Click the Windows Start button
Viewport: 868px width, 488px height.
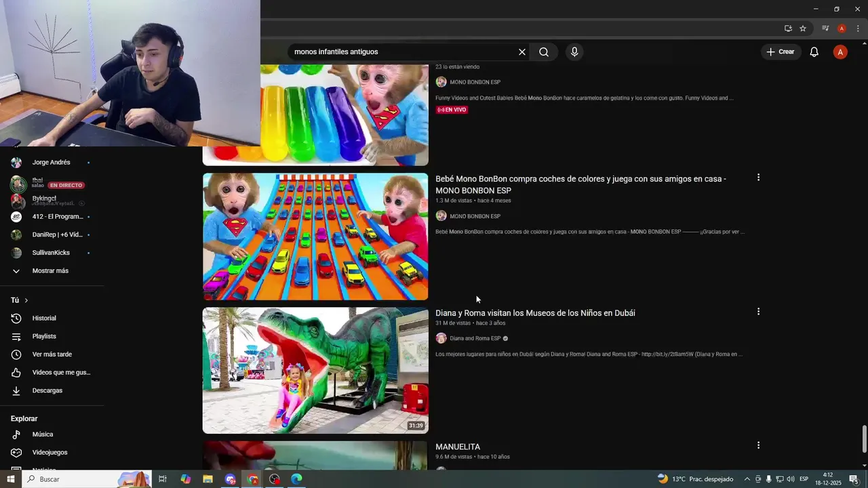10,479
